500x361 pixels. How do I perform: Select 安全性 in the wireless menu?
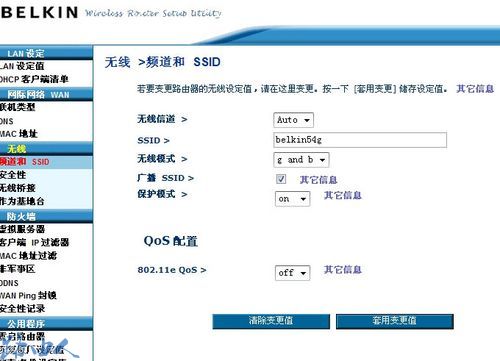tap(13, 175)
